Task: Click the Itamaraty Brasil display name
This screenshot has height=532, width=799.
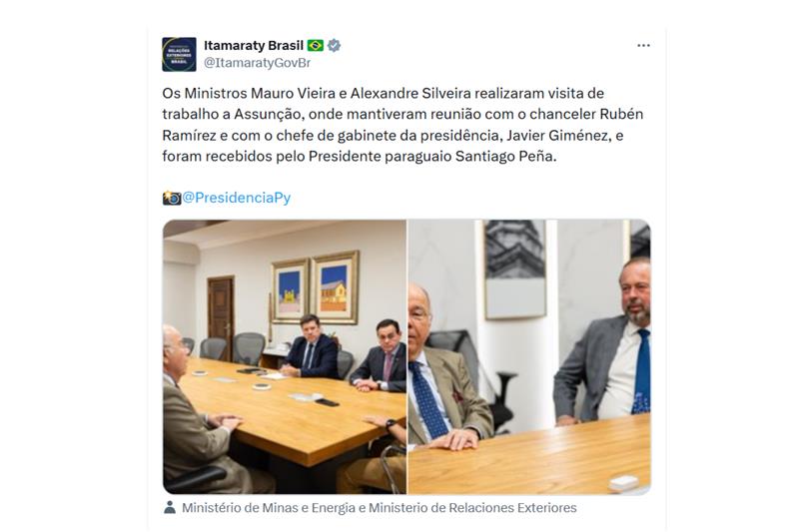Action: pyautogui.click(x=254, y=45)
